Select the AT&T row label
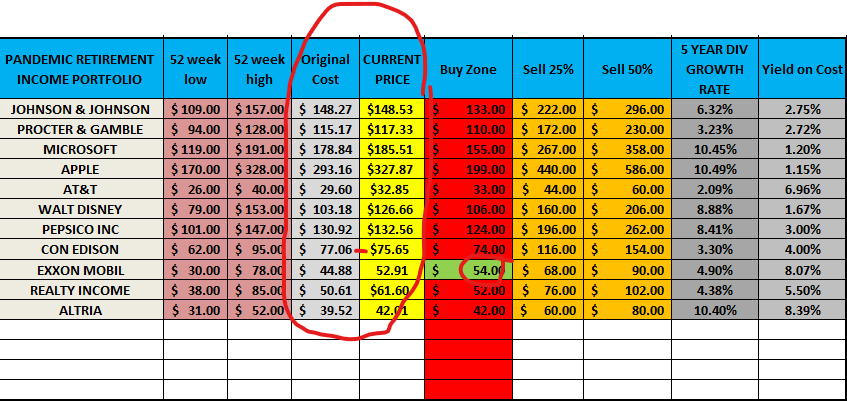The width and height of the screenshot is (847, 401). click(x=80, y=190)
